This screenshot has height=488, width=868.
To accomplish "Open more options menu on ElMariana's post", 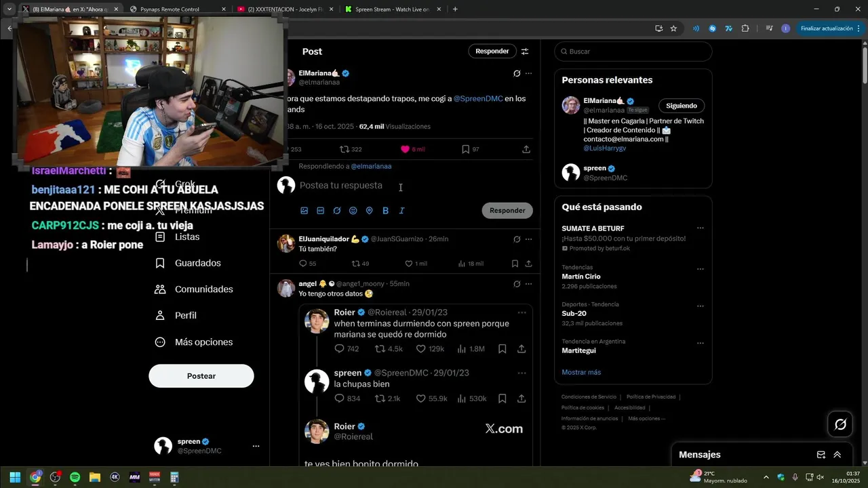I will point(528,73).
